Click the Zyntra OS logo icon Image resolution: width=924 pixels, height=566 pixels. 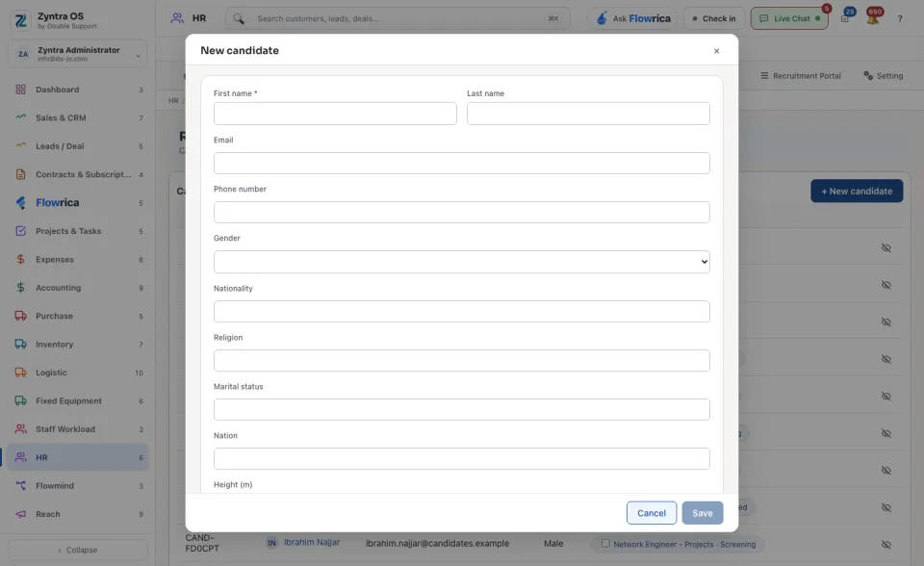[x=20, y=20]
